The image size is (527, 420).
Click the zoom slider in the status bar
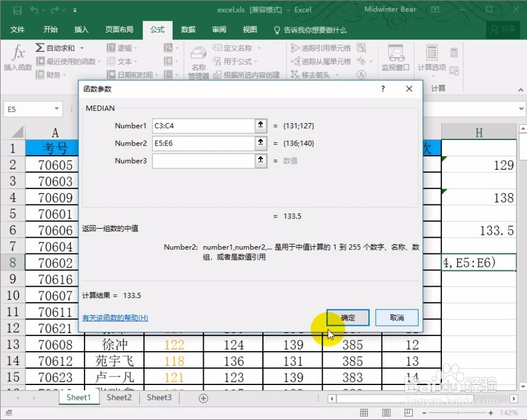pos(458,413)
